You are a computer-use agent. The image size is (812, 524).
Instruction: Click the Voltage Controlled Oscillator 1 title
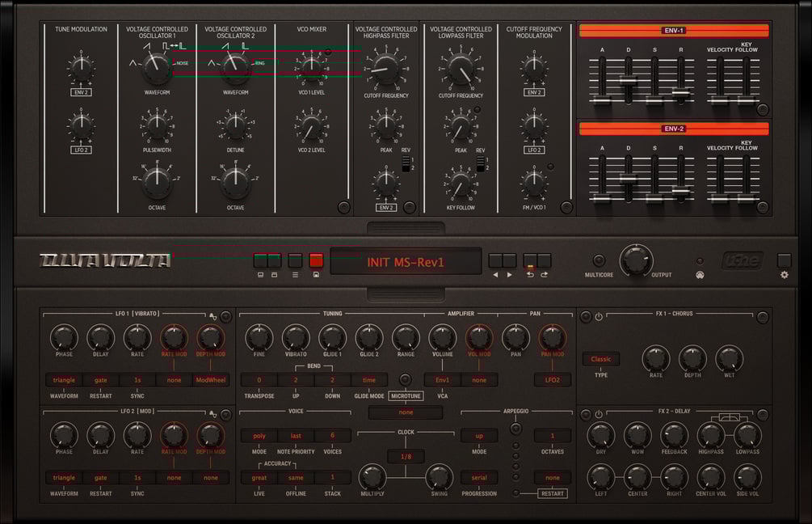pos(157,32)
